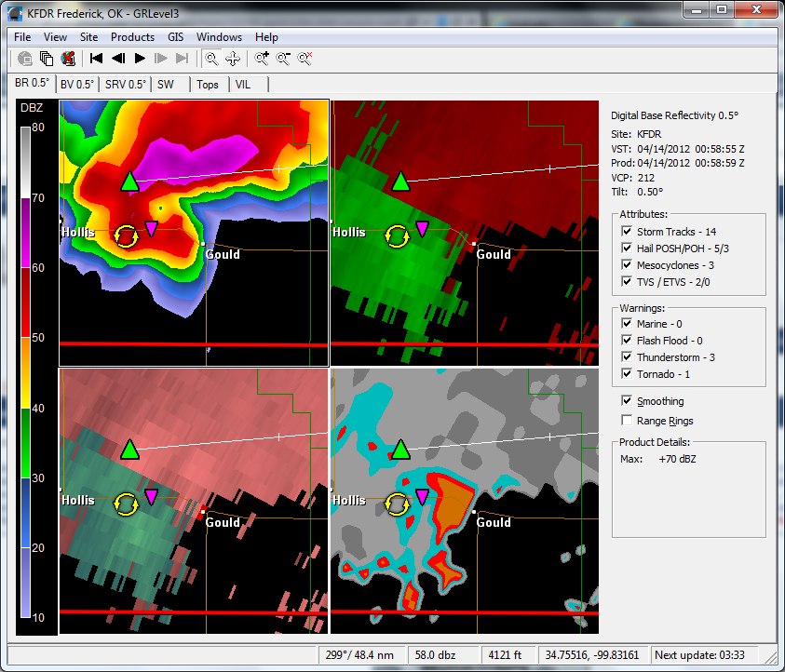785x672 pixels.
Task: Disable the Mesocyclones attribute
Action: pyautogui.click(x=627, y=264)
